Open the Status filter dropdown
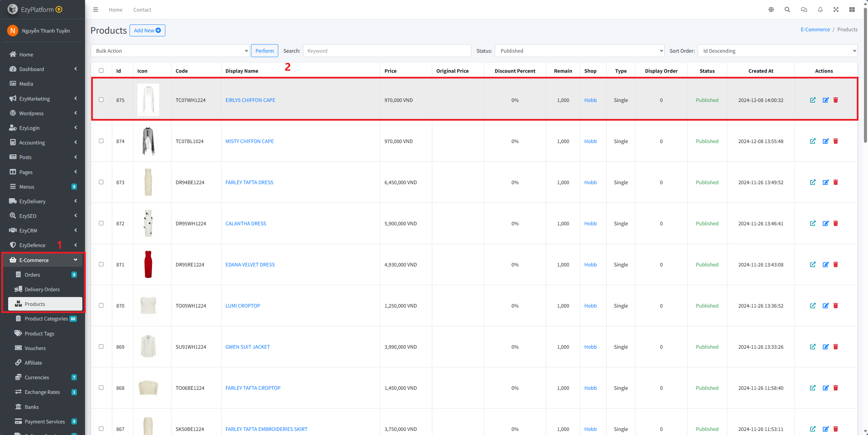The image size is (868, 435). [x=579, y=51]
